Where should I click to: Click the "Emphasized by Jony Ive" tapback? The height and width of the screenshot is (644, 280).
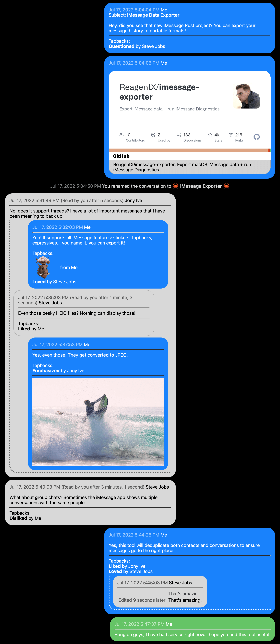tap(58, 371)
